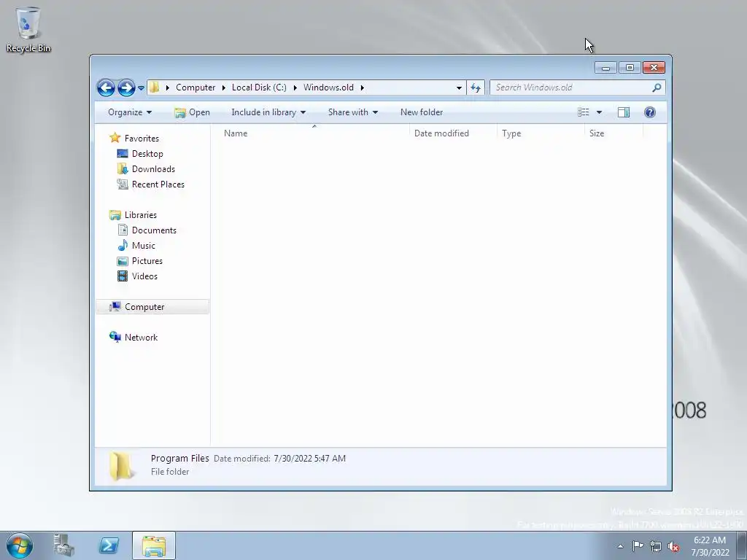Open the Organize menu

pyautogui.click(x=130, y=112)
